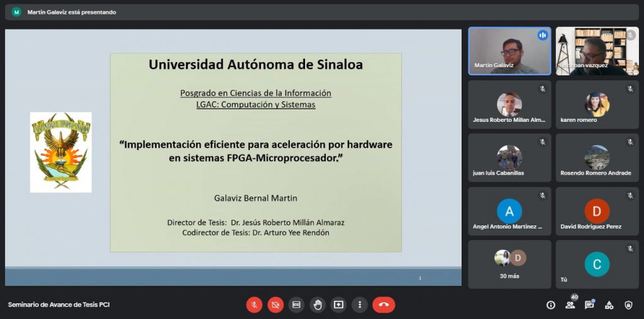Click 'Galaviz Bernal Martin' author name

coord(255,198)
